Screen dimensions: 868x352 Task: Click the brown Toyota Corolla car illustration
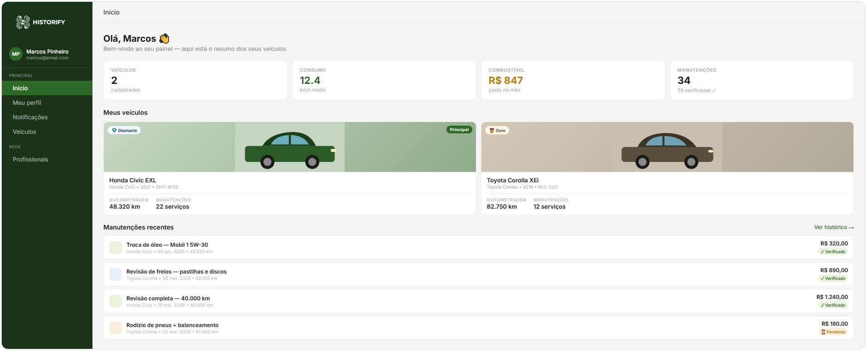(x=667, y=151)
